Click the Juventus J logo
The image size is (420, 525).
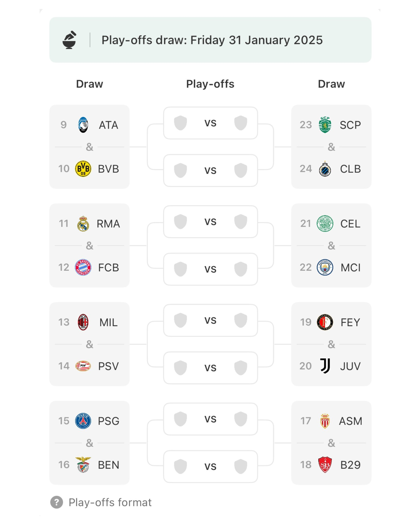click(325, 366)
